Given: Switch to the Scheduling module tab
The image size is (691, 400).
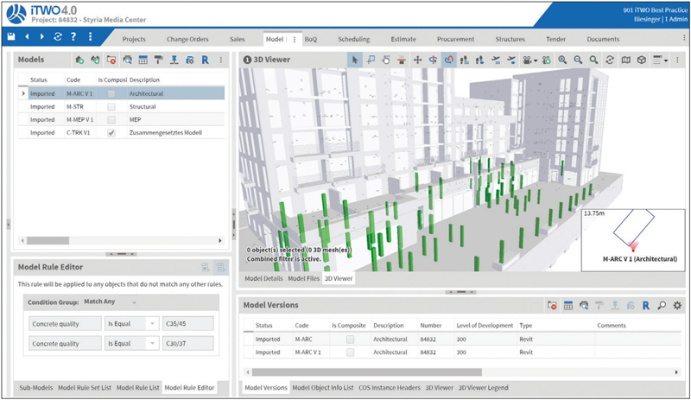Looking at the screenshot, I should [x=353, y=39].
